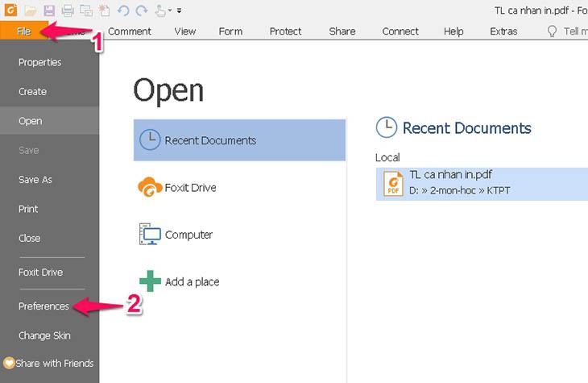Choose the Foxit Drive place label
588x383 pixels.
coord(191,187)
